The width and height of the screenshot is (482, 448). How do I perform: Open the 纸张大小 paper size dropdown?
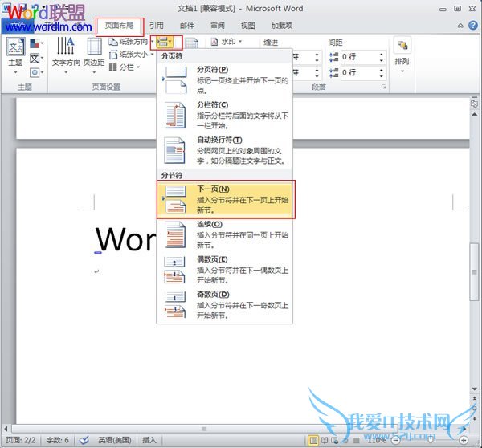pos(131,55)
